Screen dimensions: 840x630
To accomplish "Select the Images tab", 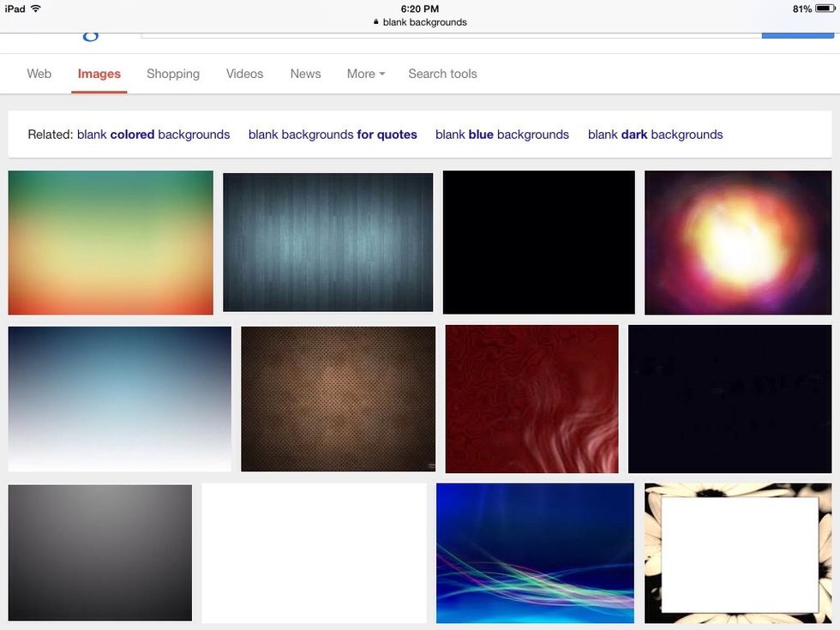I will tap(99, 74).
